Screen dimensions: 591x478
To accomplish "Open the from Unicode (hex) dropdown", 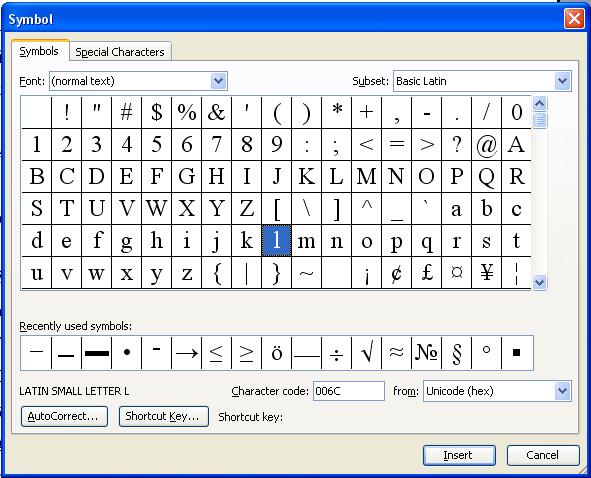I will pos(562,391).
